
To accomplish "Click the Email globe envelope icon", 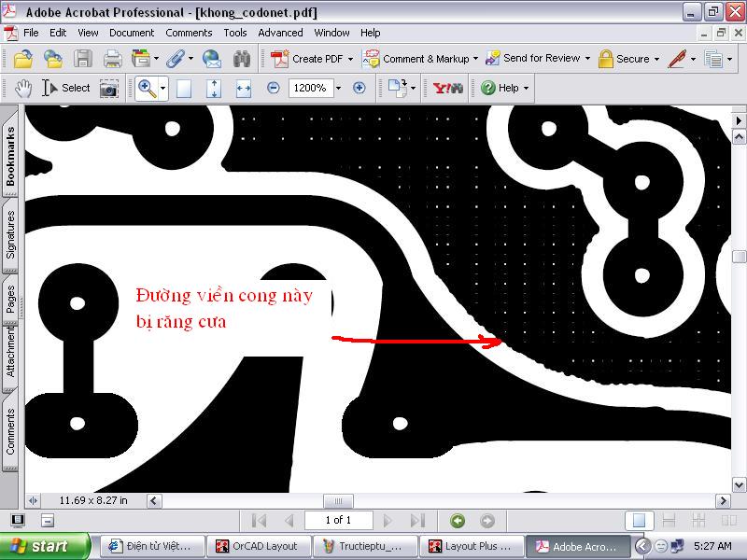I will point(212,59).
